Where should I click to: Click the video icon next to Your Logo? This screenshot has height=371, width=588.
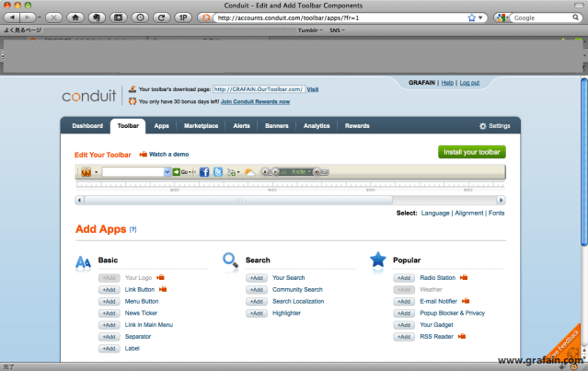pos(160,277)
